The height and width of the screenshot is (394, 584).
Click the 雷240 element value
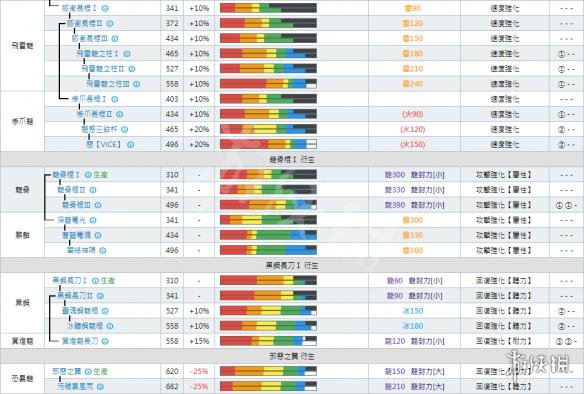413,84
